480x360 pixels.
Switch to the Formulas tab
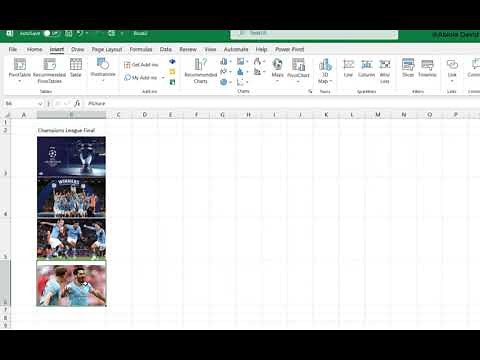(x=141, y=49)
